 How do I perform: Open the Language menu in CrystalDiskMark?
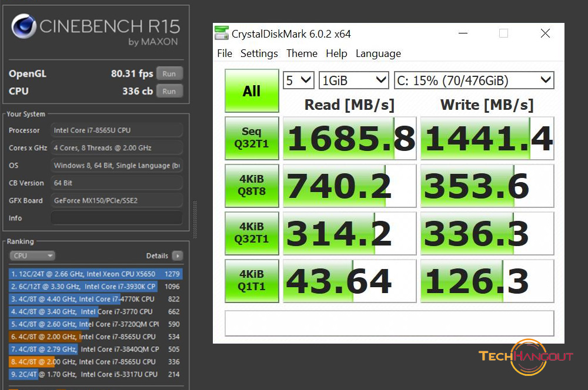coord(378,53)
